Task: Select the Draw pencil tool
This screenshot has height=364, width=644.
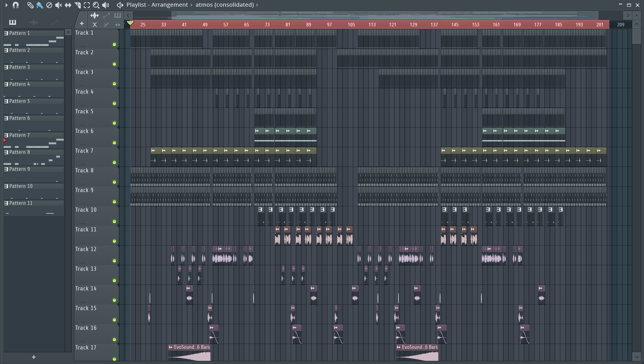Action: point(30,5)
